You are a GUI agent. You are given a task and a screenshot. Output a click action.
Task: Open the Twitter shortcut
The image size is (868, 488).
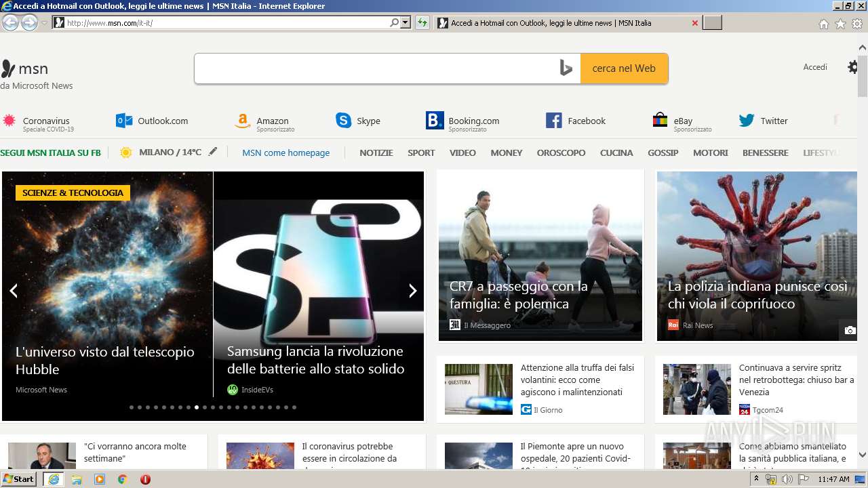(764, 121)
